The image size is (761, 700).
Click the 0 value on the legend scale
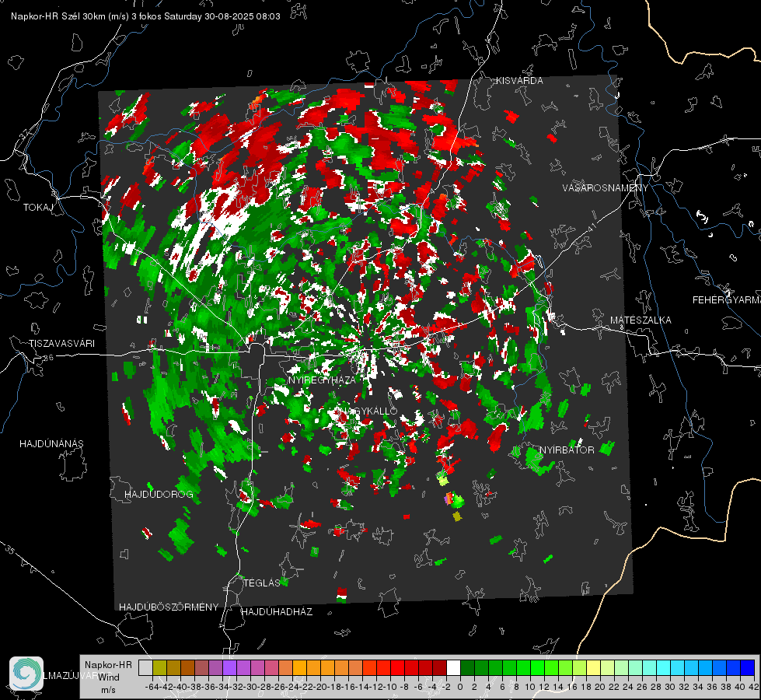[460, 687]
